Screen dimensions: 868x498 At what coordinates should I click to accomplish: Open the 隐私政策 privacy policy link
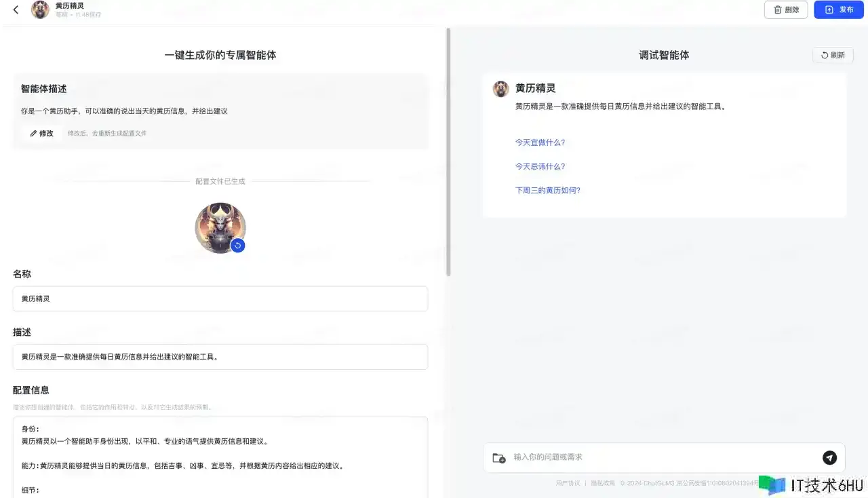coord(602,483)
